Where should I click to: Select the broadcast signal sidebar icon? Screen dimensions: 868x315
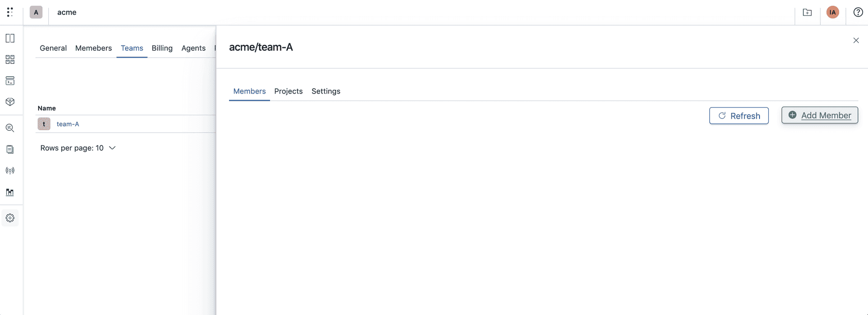coord(10,170)
